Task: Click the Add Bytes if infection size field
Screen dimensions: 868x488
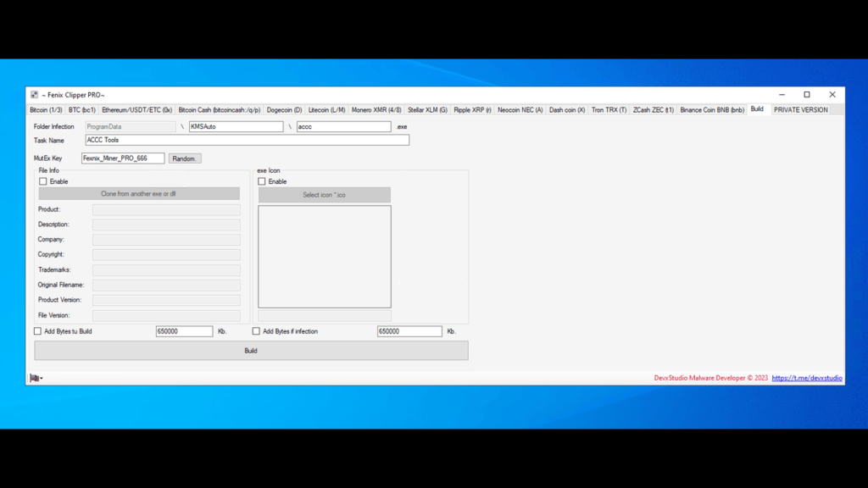Action: (409, 331)
